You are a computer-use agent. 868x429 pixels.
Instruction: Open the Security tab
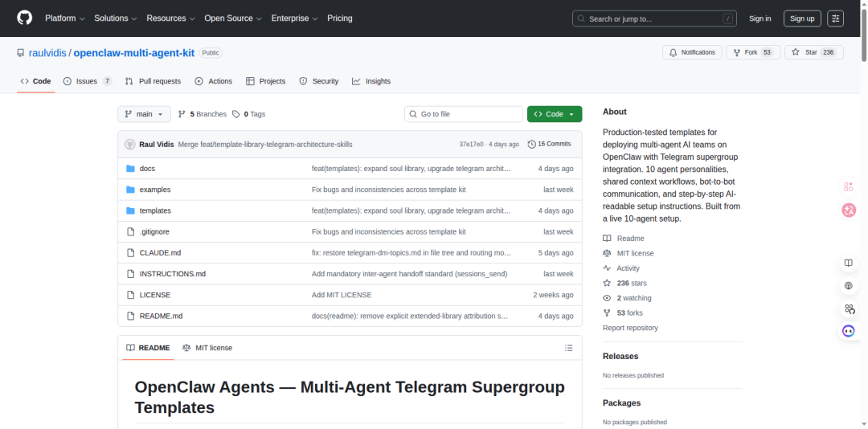[x=319, y=81]
